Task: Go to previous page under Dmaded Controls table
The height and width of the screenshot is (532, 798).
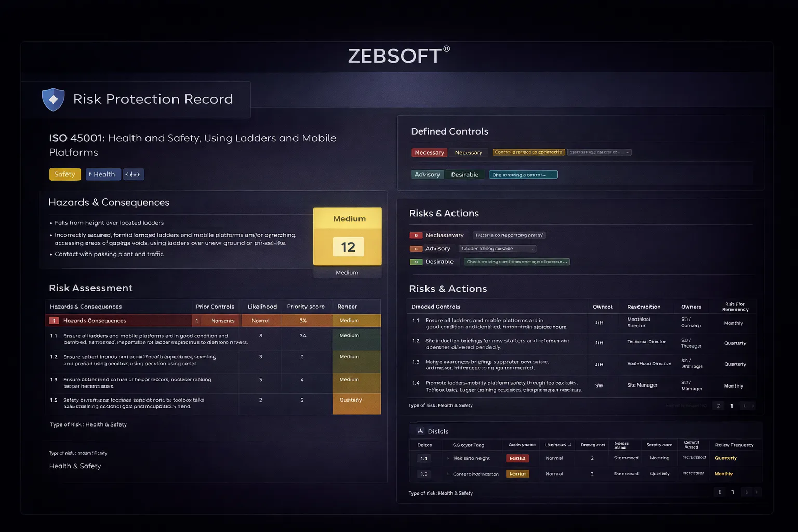Action: coord(719,406)
